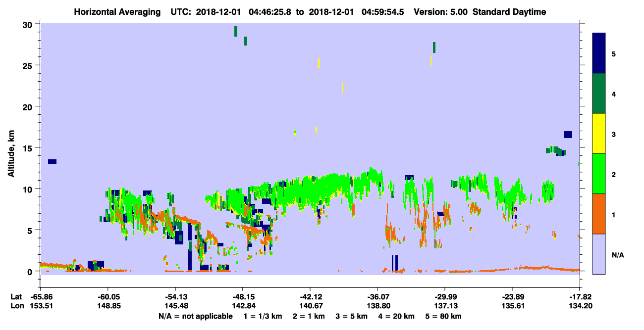Click the 'Lat' row label
The image size is (644, 330).
click(16, 296)
